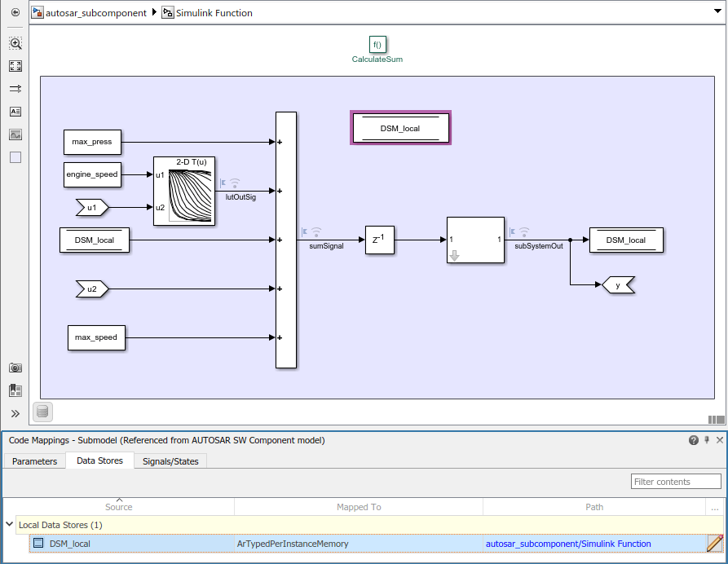728x564 pixels.
Task: Click the viewmark camera icon
Action: (x=15, y=368)
